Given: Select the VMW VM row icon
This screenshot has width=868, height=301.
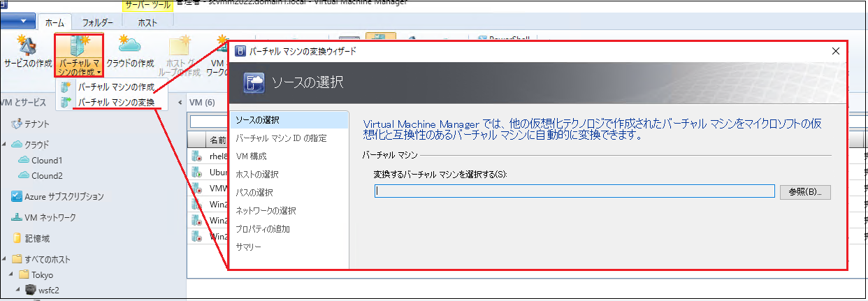Looking at the screenshot, I should tap(198, 188).
